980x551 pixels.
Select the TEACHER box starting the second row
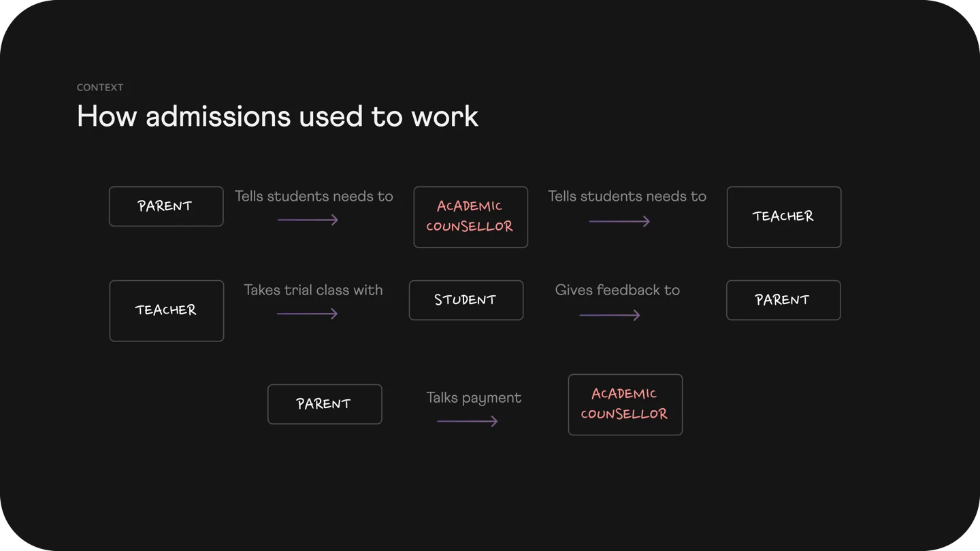pos(167,311)
